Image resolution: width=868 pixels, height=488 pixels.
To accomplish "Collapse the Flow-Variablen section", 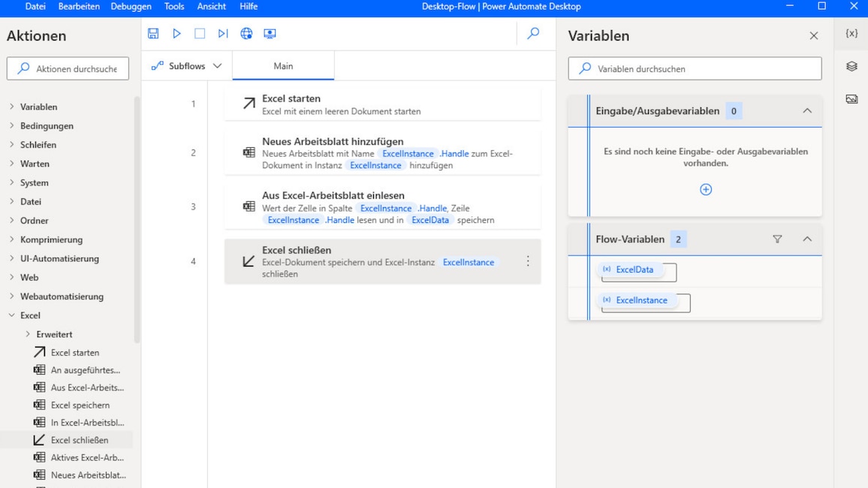I will [x=807, y=239].
